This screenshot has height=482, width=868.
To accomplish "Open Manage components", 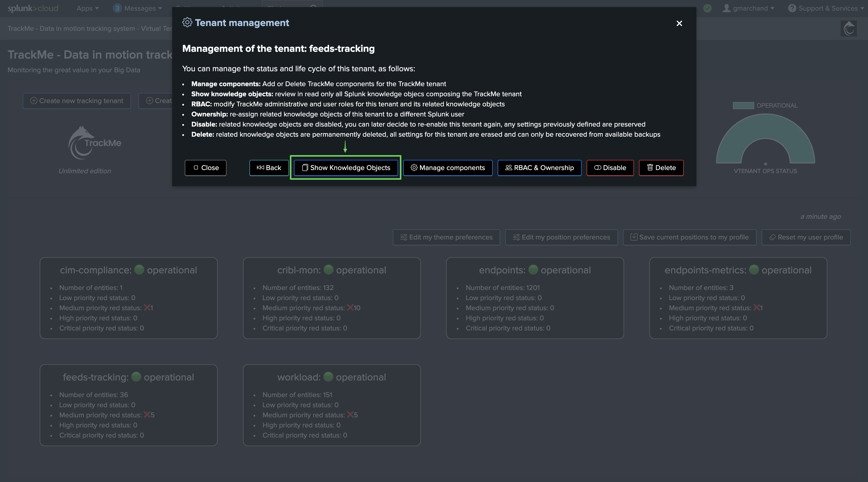I will [x=447, y=168].
